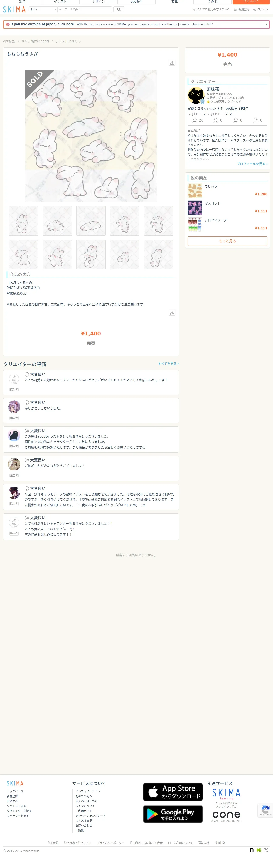Viewport: 273px width, 868px height.
Task: Click the cone service logo
Action: pos(226,814)
